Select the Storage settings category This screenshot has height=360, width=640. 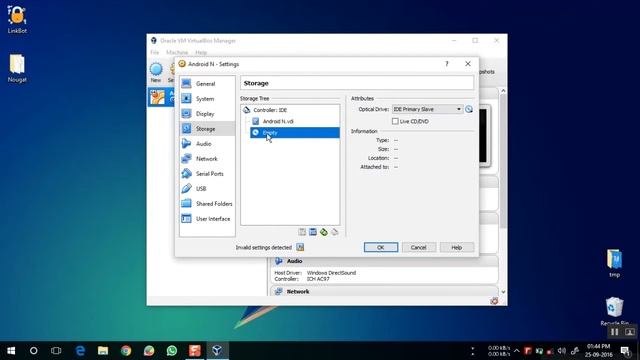coord(207,129)
